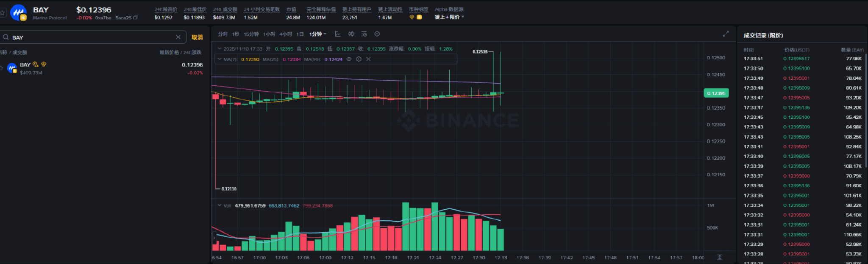Click the yellow 取消 cancel button
The image size is (868, 264).
click(x=197, y=37)
